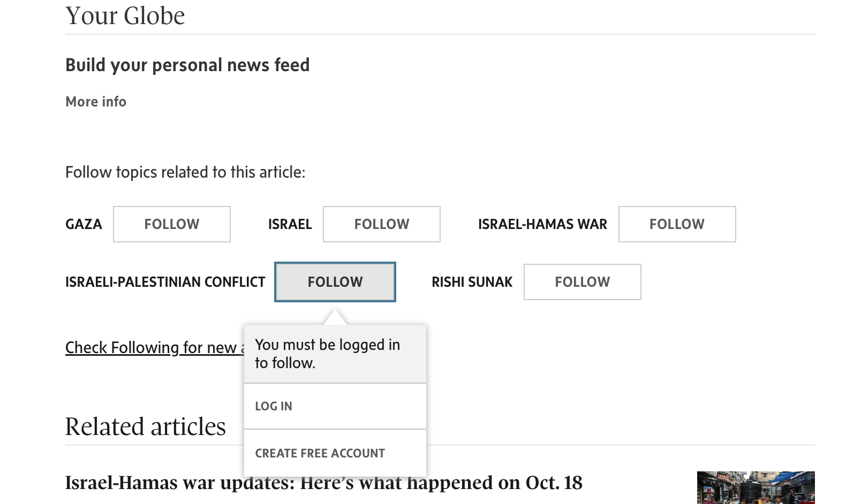Click the 'ISRAEL' topic label

coord(290,224)
